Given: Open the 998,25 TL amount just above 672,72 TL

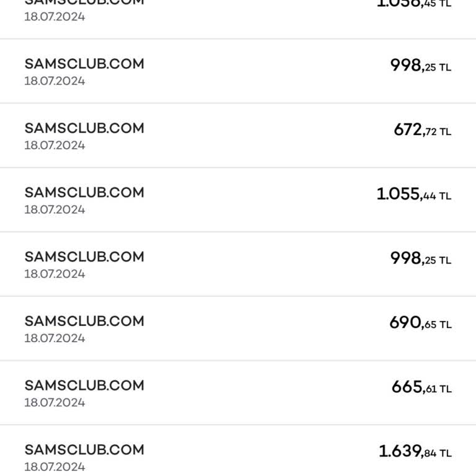Looking at the screenshot, I should click(420, 66).
